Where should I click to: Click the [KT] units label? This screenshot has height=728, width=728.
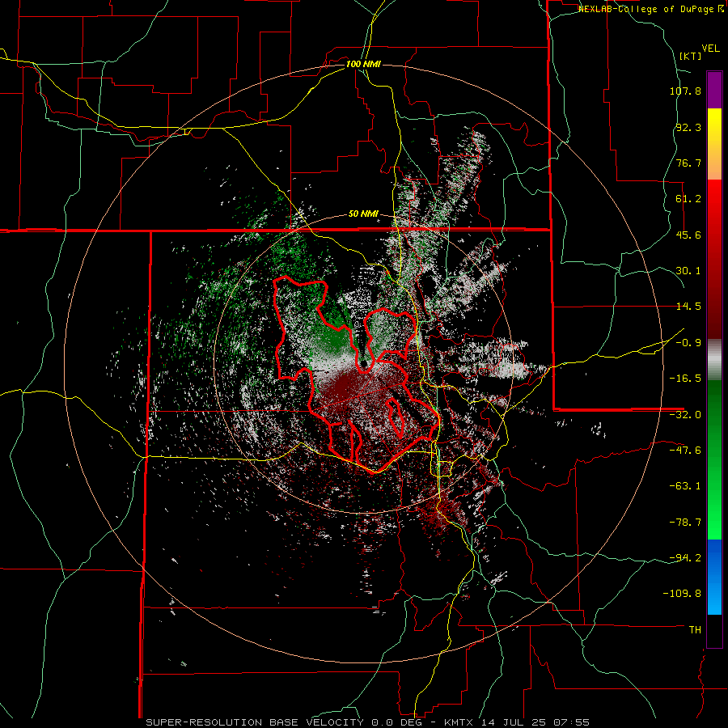(x=690, y=56)
